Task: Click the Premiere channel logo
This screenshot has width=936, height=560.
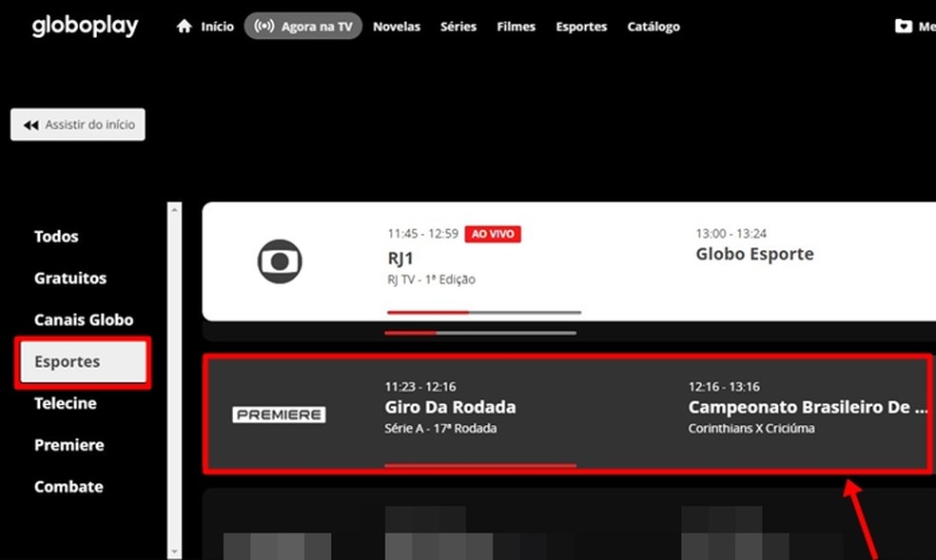Action: (279, 414)
